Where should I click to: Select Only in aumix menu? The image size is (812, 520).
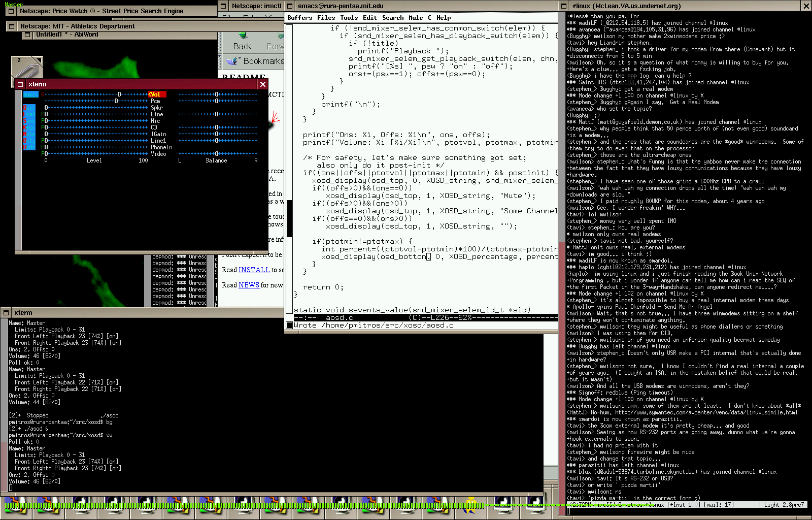click(x=29, y=141)
